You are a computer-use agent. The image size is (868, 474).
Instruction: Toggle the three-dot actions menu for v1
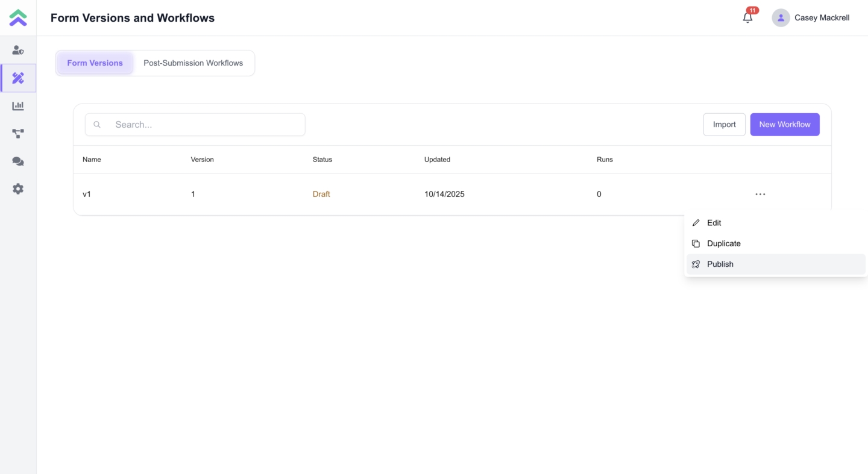click(760, 194)
